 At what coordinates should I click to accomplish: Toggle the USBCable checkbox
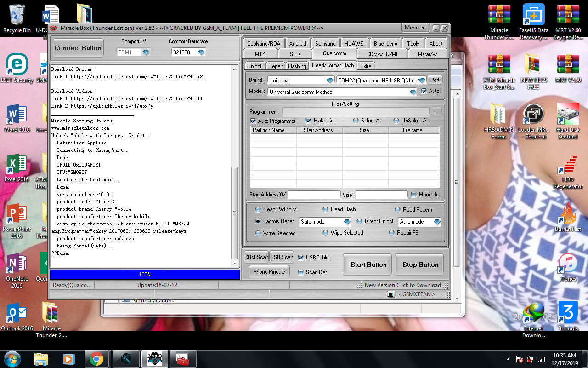[300, 258]
